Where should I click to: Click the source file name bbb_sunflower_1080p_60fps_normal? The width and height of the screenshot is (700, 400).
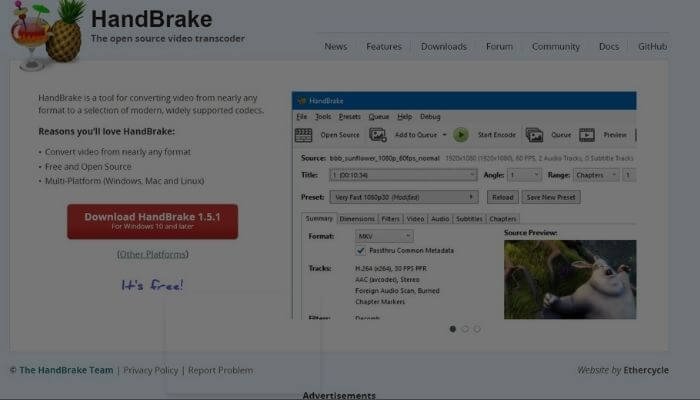point(384,158)
